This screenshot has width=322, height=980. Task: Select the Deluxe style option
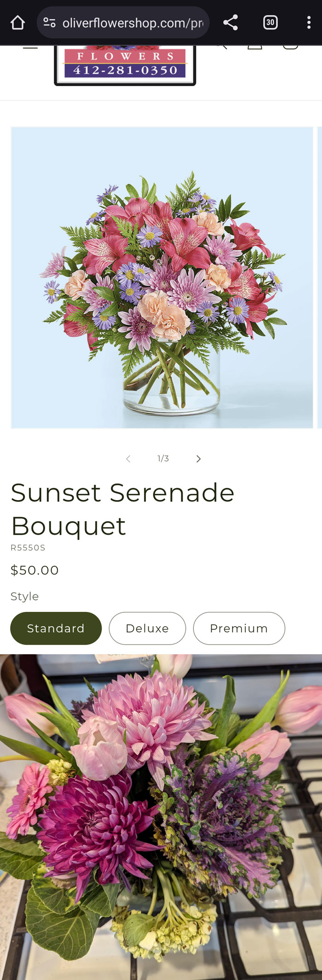(x=147, y=628)
